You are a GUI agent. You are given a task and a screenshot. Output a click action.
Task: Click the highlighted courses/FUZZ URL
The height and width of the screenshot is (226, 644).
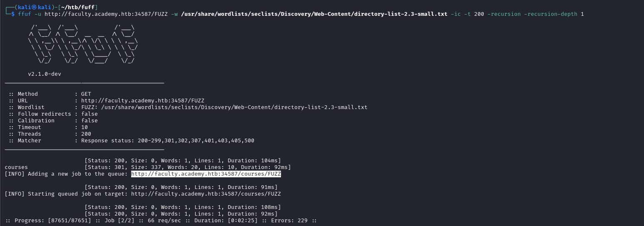206,174
